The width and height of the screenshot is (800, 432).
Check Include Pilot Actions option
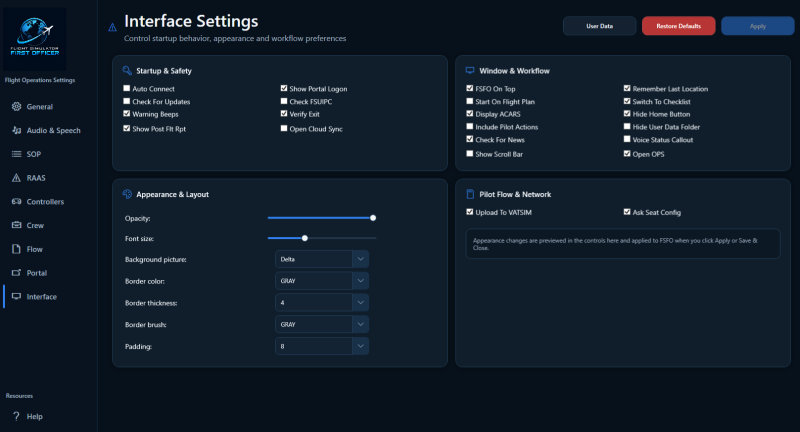(x=469, y=126)
